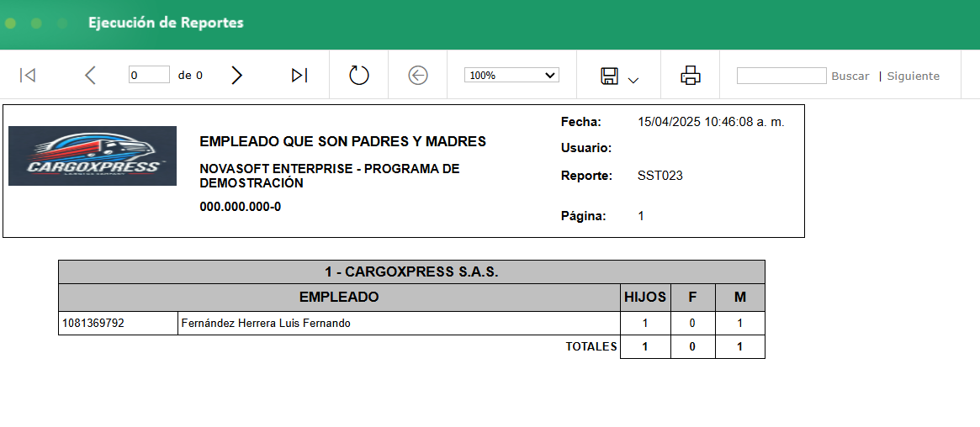This screenshot has height=427, width=980.
Task: Click the Buscar link
Action: 850,76
